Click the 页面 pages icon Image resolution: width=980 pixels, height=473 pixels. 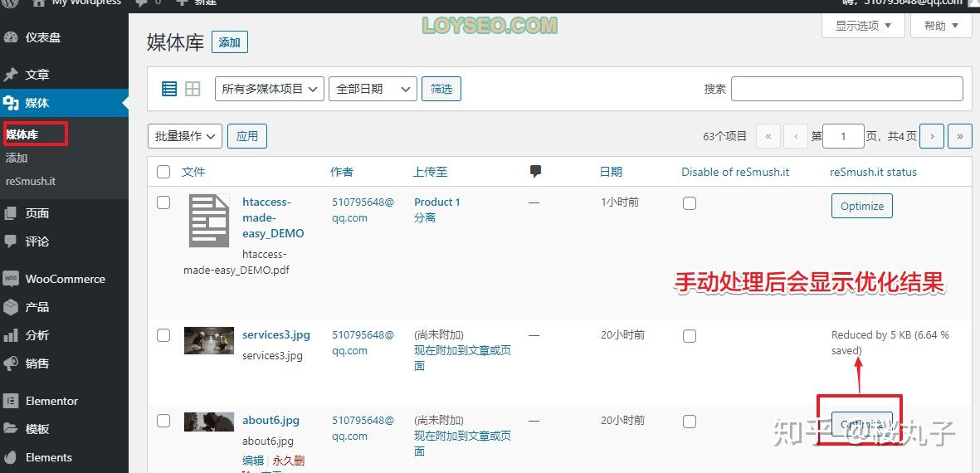(x=11, y=213)
